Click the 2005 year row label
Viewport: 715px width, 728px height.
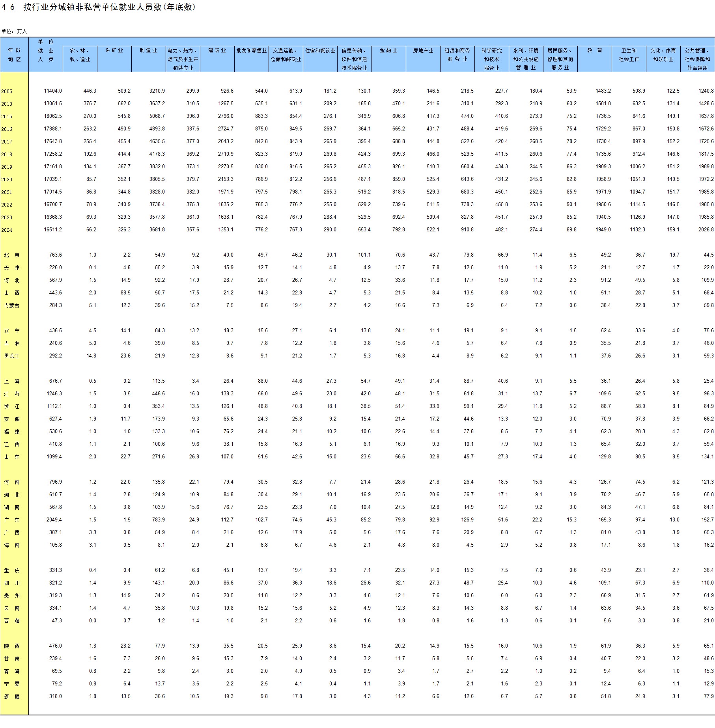pyautogui.click(x=7, y=91)
